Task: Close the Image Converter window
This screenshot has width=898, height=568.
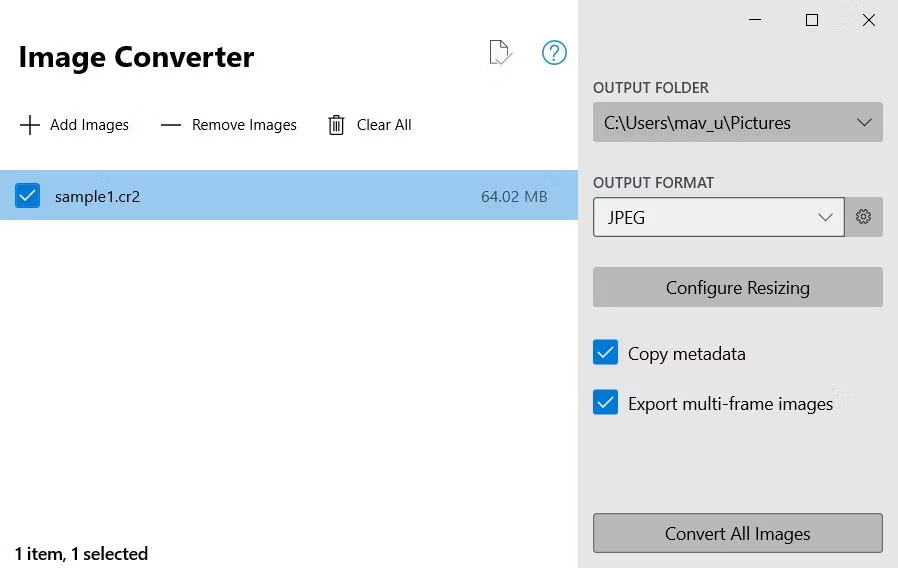Action: tap(869, 20)
